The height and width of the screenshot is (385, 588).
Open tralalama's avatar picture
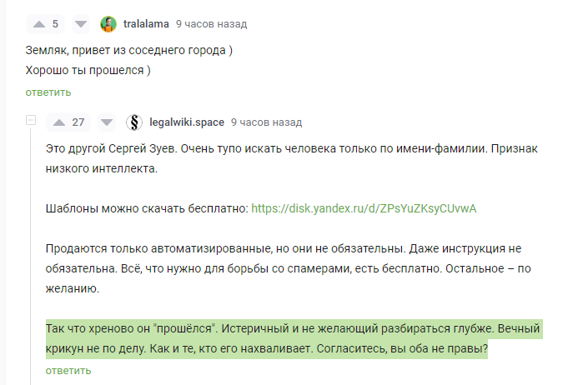pyautogui.click(x=108, y=24)
